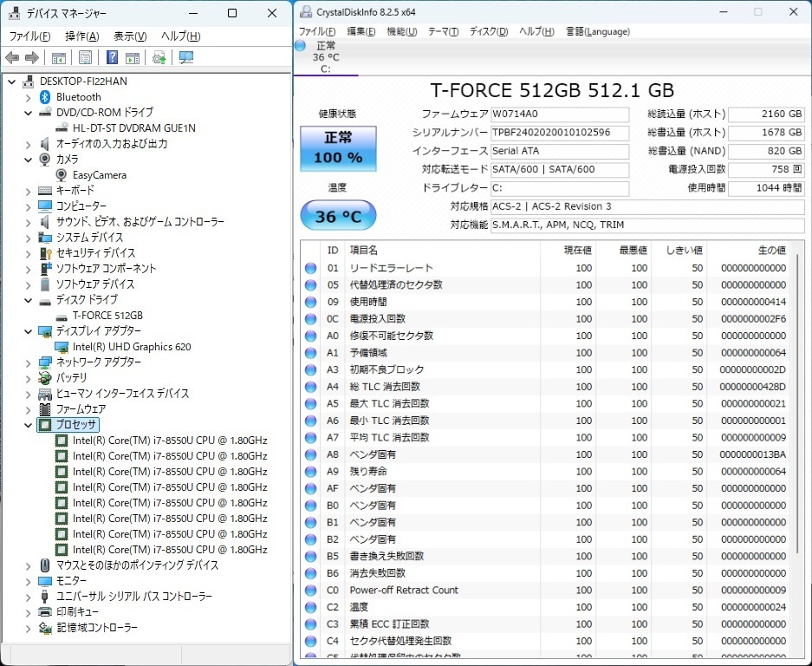The width and height of the screenshot is (812, 666).
Task: Open the ファイル(F) menu in Device Manager
Action: pyautogui.click(x=30, y=36)
